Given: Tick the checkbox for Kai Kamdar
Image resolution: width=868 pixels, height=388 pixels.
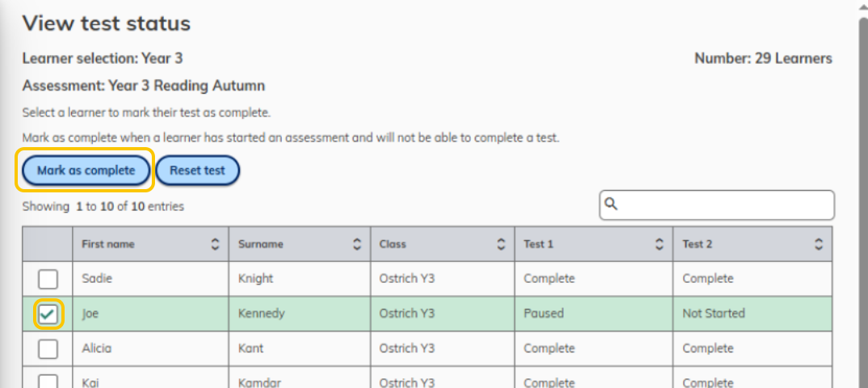Looking at the screenshot, I should 48,381.
